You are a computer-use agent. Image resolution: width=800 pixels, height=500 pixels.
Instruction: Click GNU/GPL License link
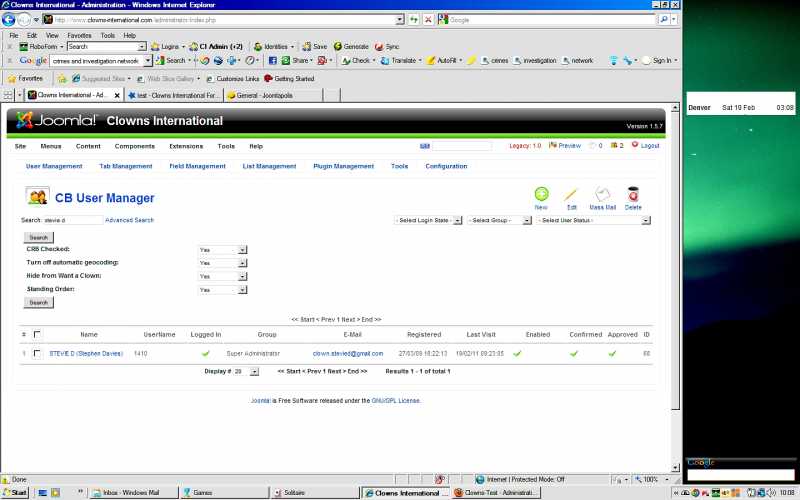[395, 401]
